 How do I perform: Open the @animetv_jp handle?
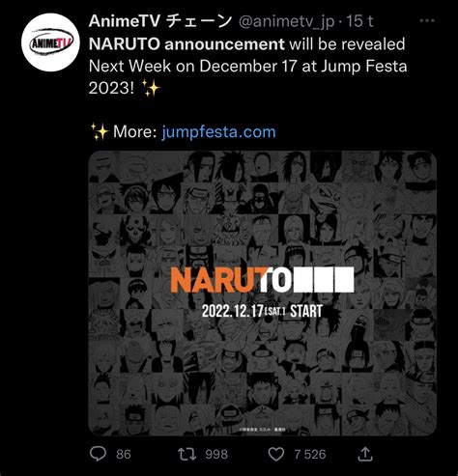click(x=286, y=22)
